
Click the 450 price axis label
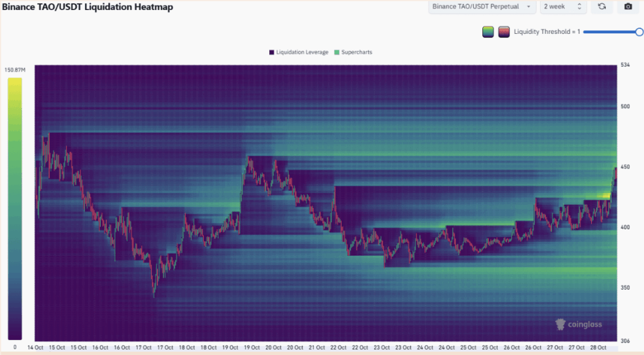[625, 167]
